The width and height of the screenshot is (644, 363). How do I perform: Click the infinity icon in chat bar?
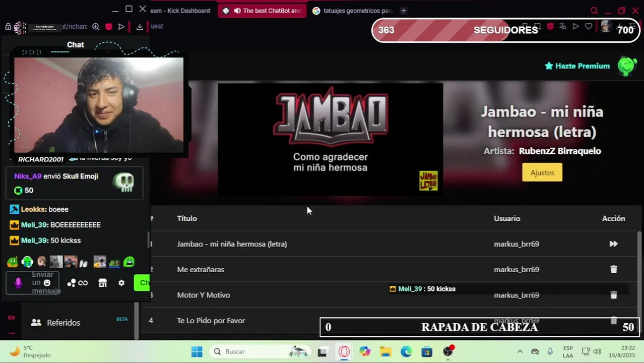[83, 283]
